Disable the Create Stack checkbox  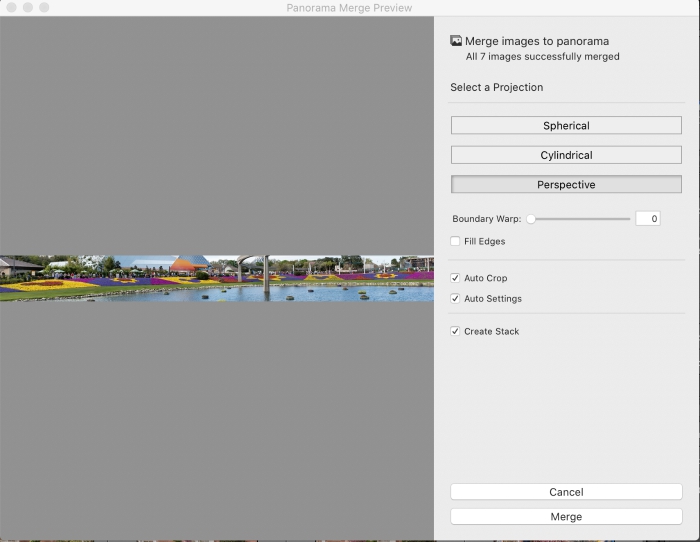(x=455, y=331)
